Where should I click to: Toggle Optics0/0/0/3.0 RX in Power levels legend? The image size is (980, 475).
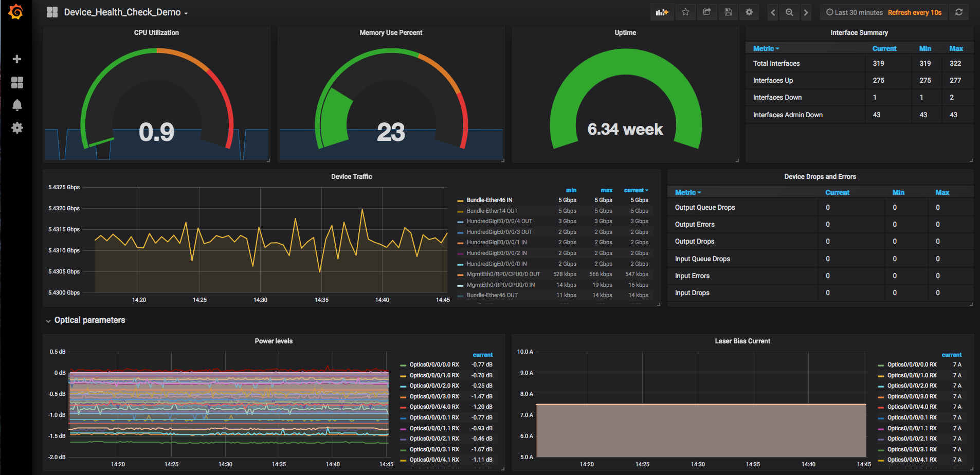(434, 396)
